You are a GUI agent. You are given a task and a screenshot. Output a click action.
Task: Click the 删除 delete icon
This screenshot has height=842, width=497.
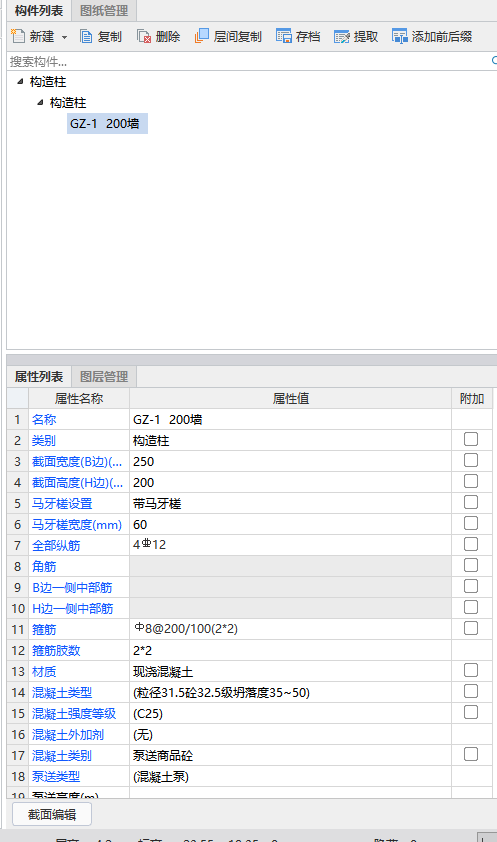click(144, 36)
